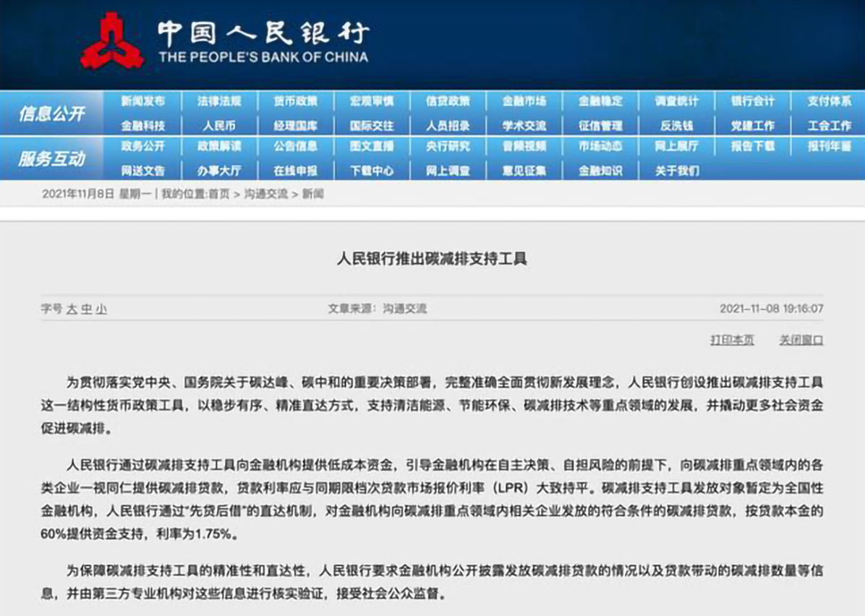This screenshot has width=865, height=616.
Task: Go to 党建工作 page
Action: (752, 126)
